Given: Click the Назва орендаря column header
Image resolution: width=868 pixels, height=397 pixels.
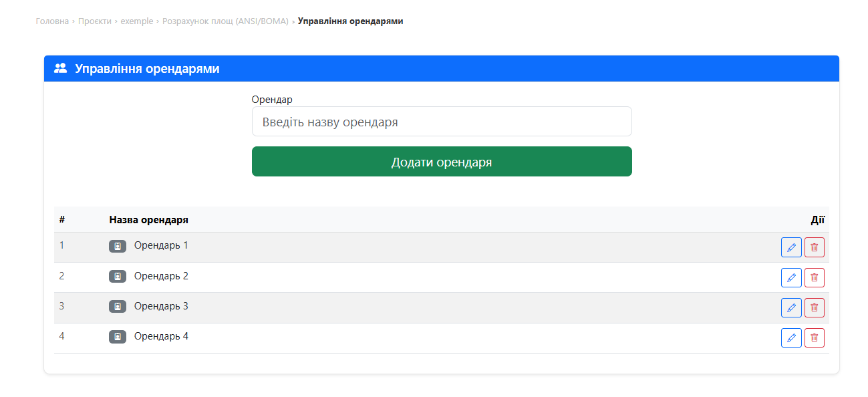Looking at the screenshot, I should (148, 219).
